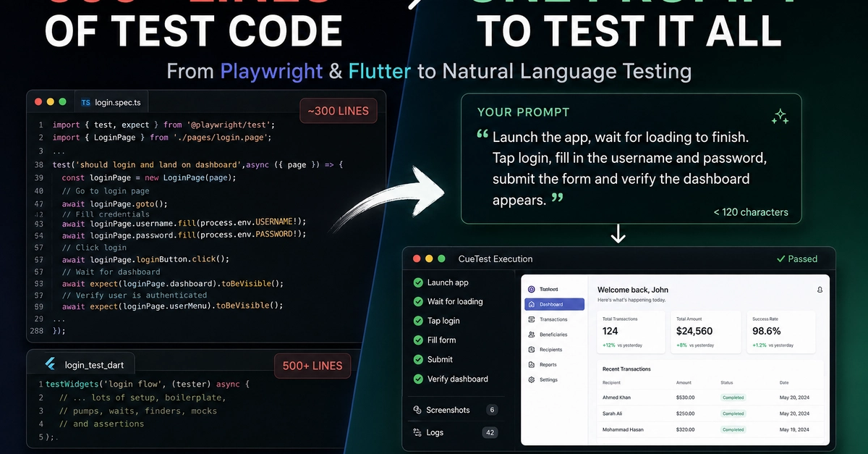Click the Beneficiaries people icon
The height and width of the screenshot is (454, 868).
pyautogui.click(x=532, y=335)
